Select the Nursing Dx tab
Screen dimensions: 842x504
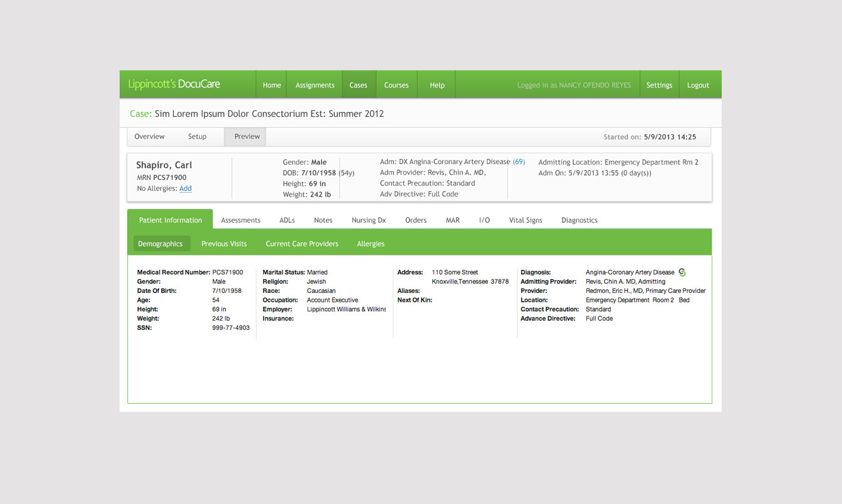click(368, 220)
